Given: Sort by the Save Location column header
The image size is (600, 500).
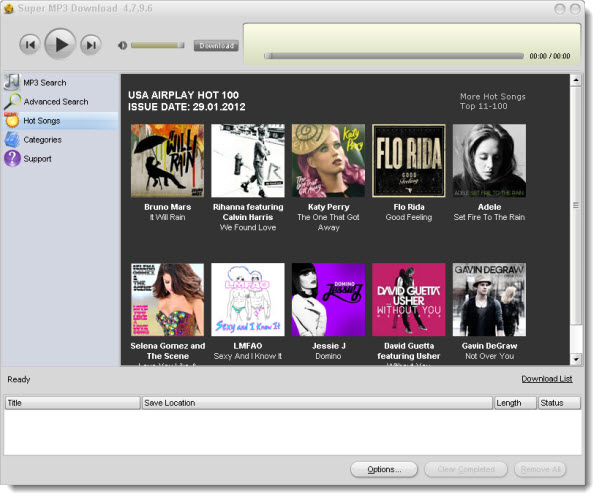Looking at the screenshot, I should point(317,403).
